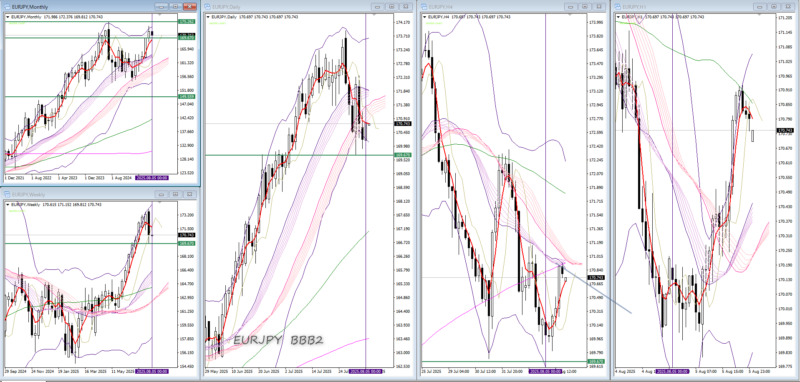The height and width of the screenshot is (382, 800).
Task: Maximize the EURJPY,Monthly chart window
Action: coord(176,7)
